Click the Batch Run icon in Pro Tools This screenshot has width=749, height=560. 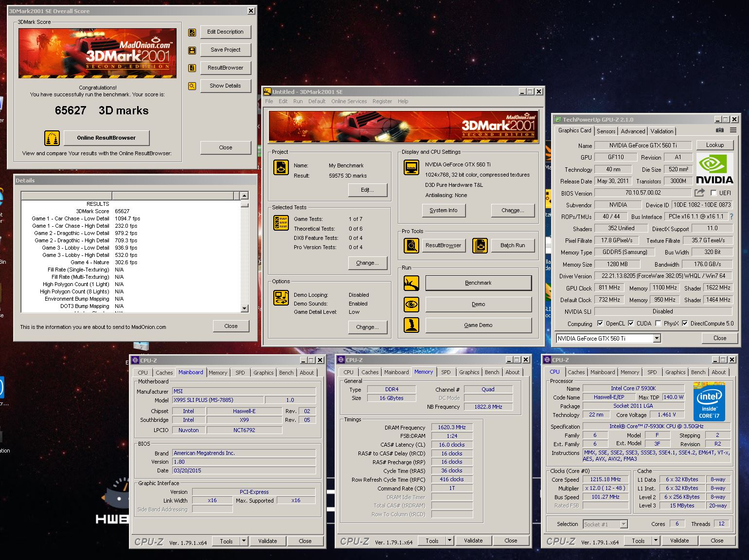point(480,245)
